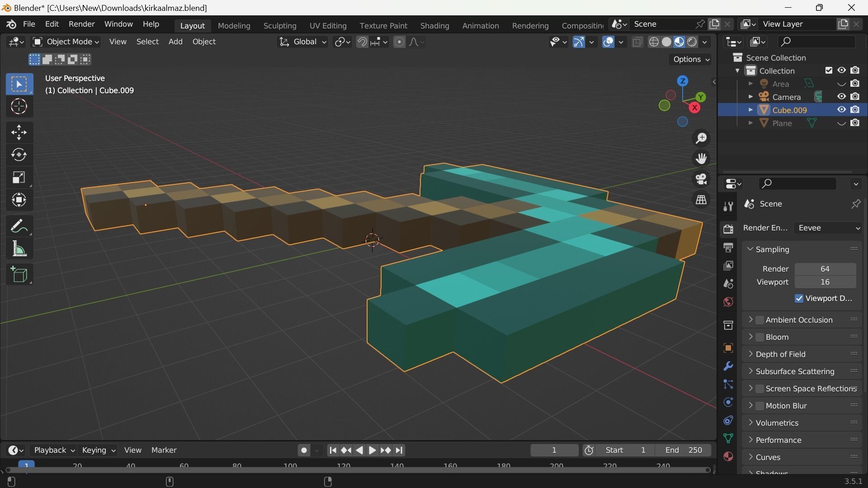Select the Move tool in toolbar
This screenshot has width=868, height=488.
click(x=19, y=132)
